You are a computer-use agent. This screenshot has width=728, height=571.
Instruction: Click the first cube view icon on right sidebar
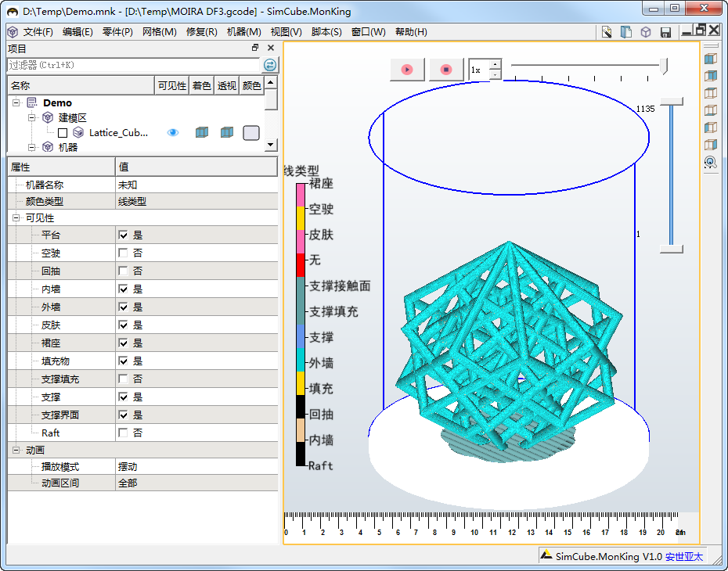710,59
